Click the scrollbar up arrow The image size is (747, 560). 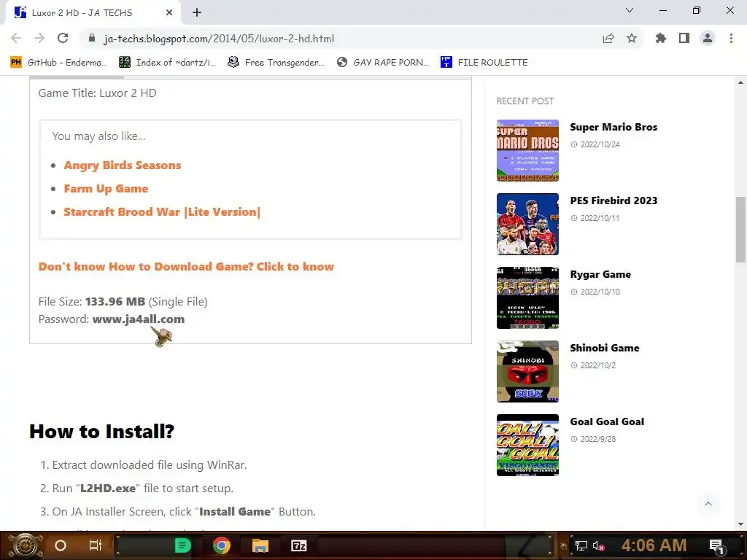[740, 82]
